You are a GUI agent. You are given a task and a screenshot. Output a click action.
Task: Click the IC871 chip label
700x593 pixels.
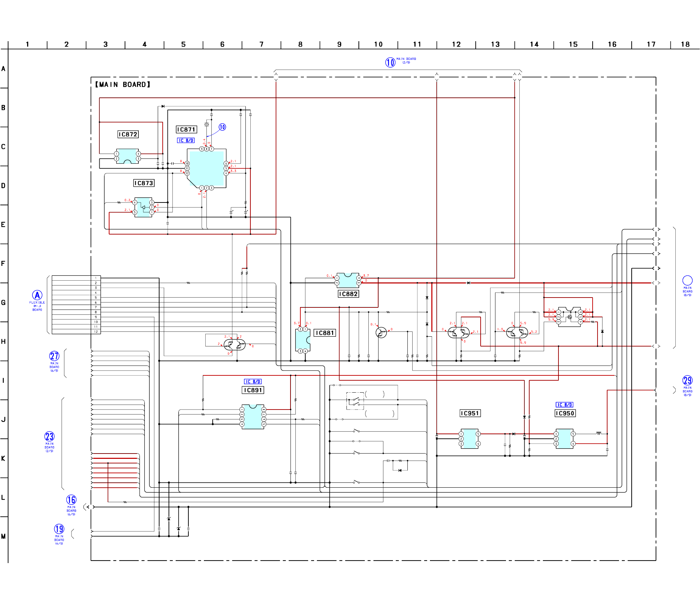(x=186, y=130)
